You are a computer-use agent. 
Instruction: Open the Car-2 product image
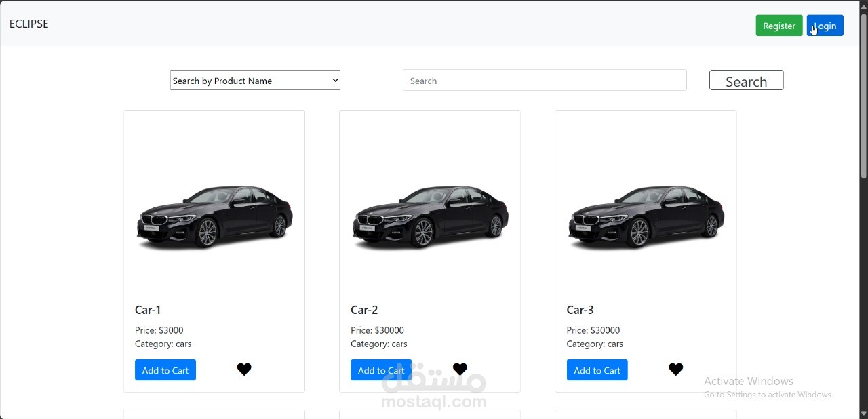click(x=430, y=217)
